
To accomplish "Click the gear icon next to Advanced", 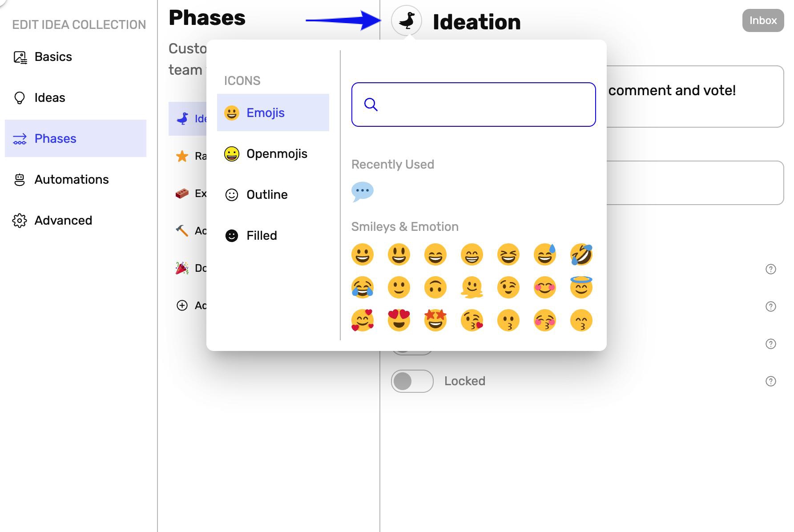I will [x=19, y=220].
